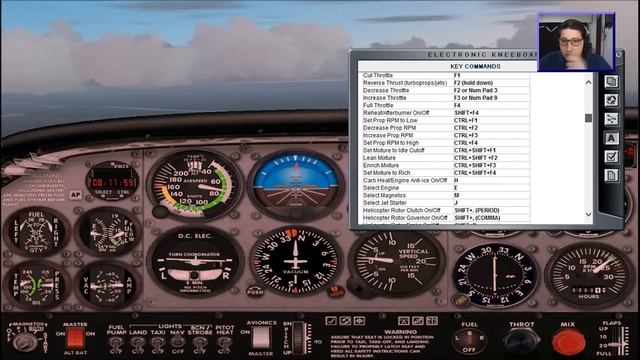The width and height of the screenshot is (640, 360).
Task: Click the red MIX mixture knob
Action: click(569, 342)
